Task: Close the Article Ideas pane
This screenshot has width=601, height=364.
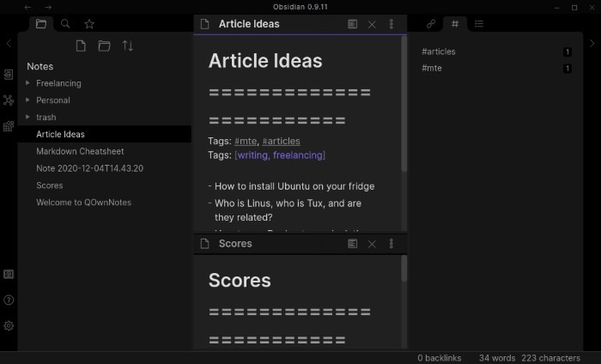Action: point(372,25)
